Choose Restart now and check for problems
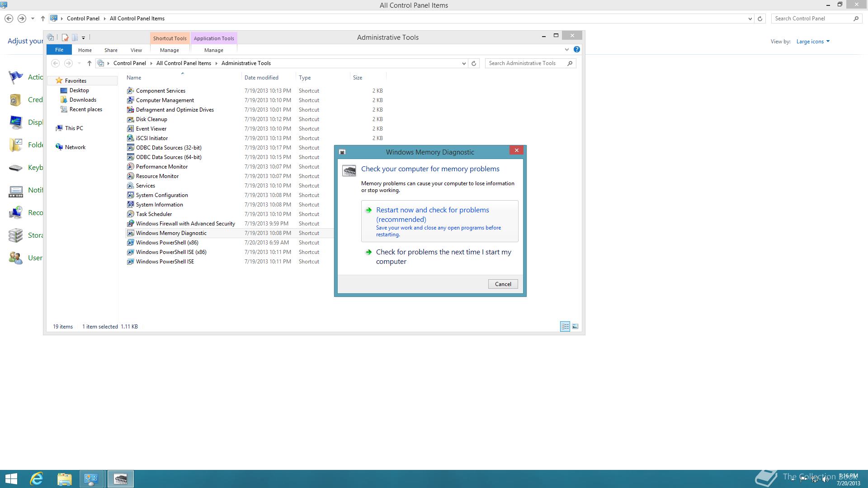The image size is (868, 488). (439, 221)
